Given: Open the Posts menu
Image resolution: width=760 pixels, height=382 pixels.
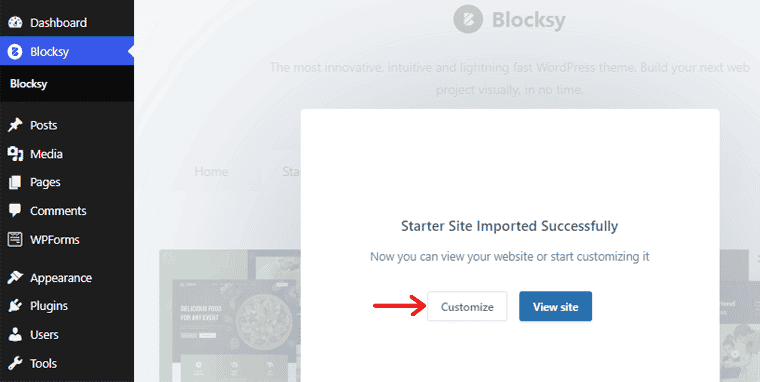Looking at the screenshot, I should (44, 125).
